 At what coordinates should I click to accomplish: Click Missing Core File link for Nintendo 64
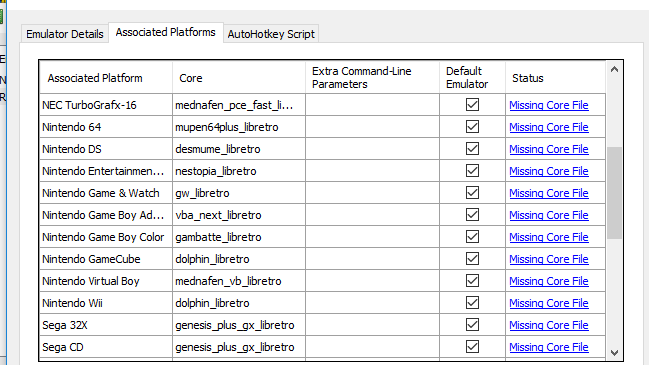pos(549,127)
